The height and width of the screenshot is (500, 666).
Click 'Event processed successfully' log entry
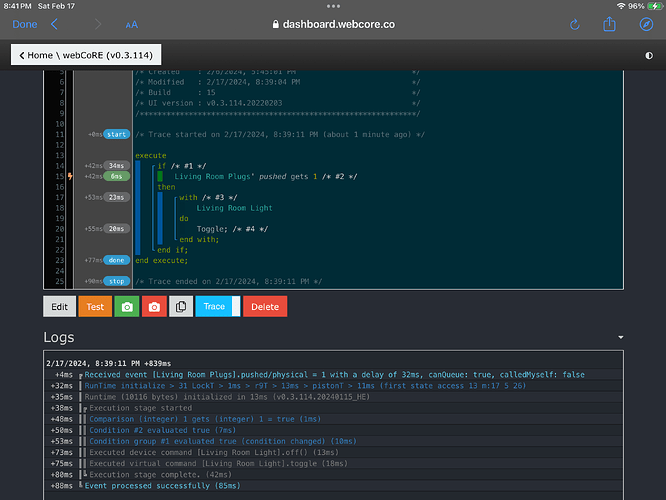click(x=162, y=486)
